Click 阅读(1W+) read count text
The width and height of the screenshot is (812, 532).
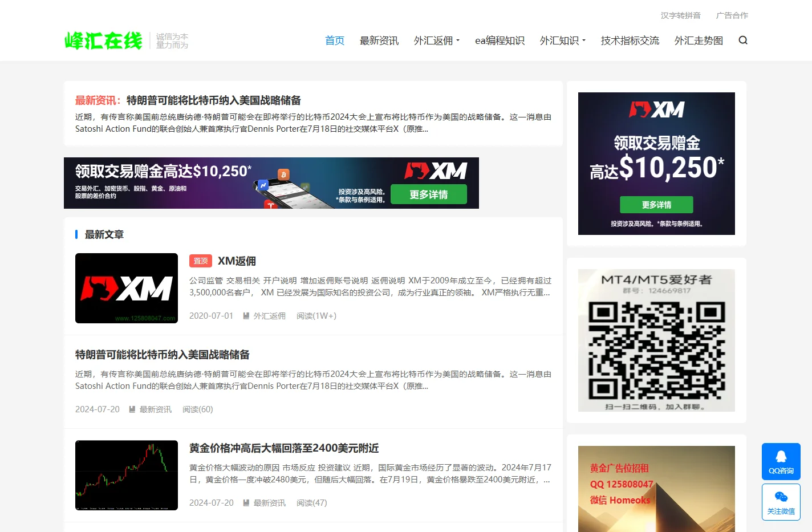click(316, 316)
